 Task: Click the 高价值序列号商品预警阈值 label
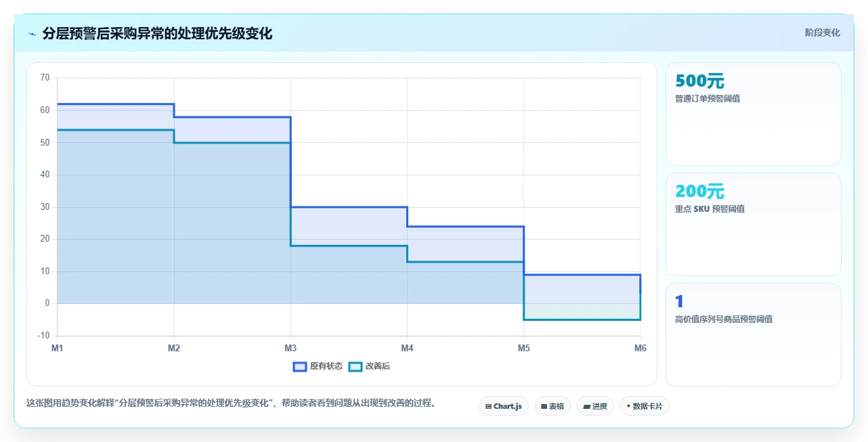click(x=724, y=319)
